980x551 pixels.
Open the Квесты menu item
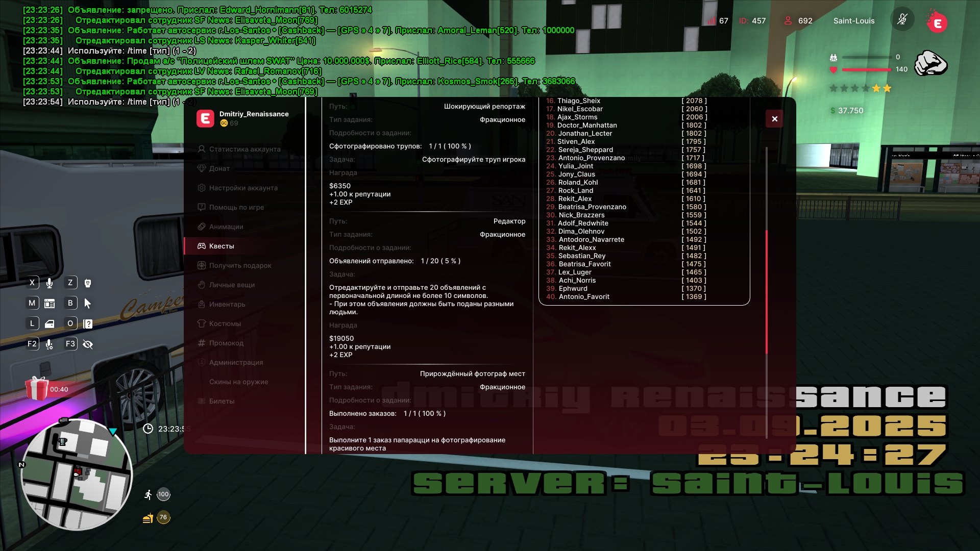[x=221, y=246]
